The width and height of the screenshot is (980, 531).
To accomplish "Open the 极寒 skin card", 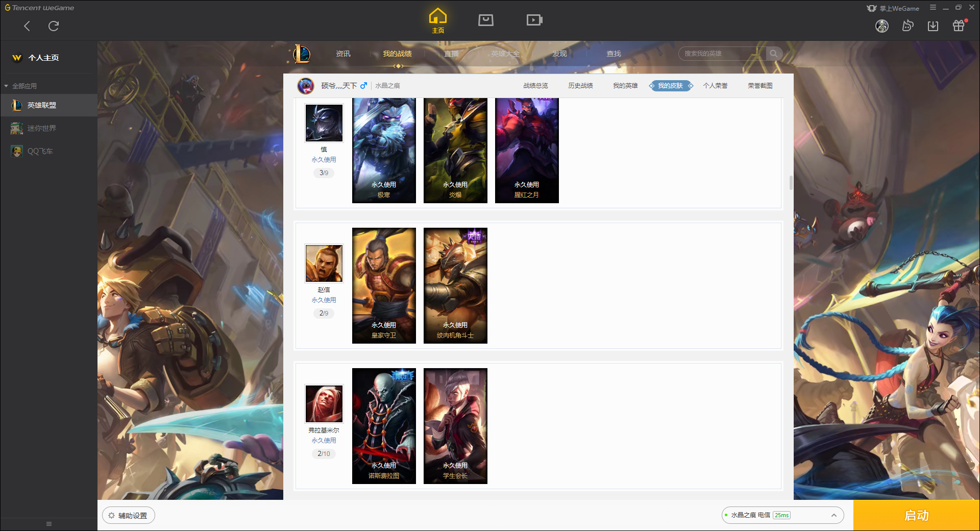I will (384, 151).
